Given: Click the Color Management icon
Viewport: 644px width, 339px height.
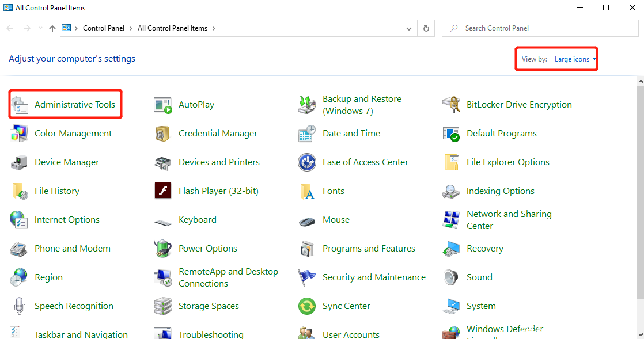Looking at the screenshot, I should [x=19, y=134].
